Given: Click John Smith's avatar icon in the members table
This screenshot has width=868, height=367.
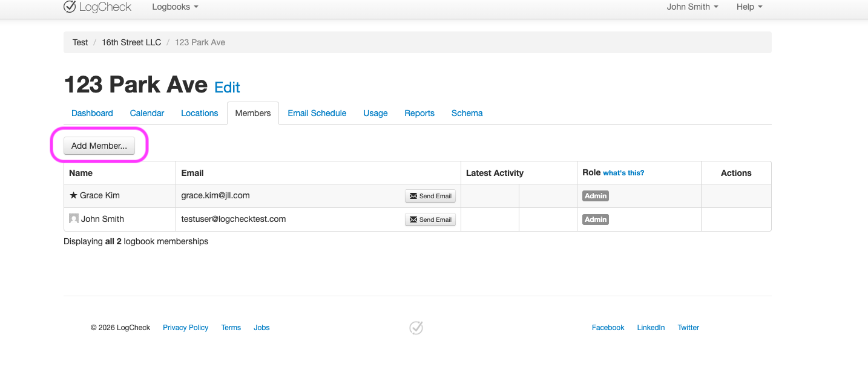Looking at the screenshot, I should 74,219.
